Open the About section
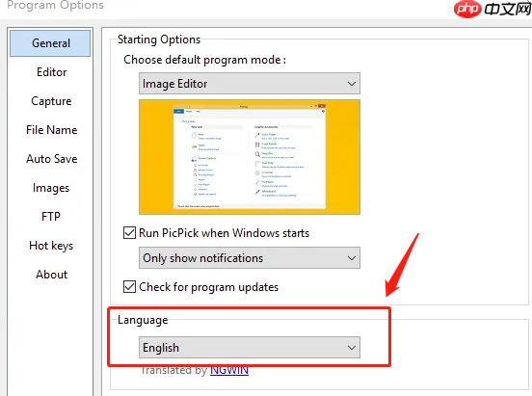Screen dimensions: 532x396 [52, 275]
